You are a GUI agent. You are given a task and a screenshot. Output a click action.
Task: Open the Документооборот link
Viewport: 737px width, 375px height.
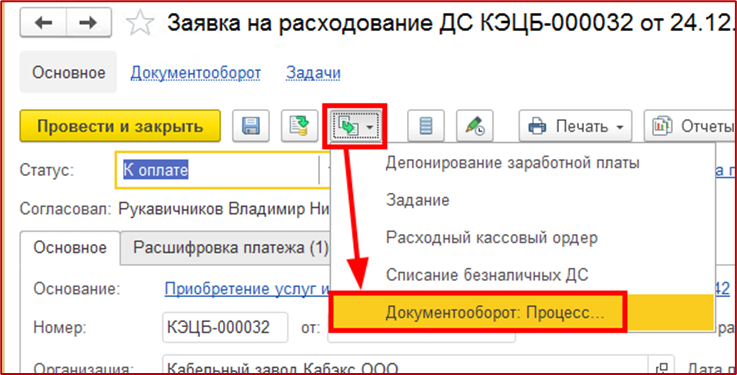(196, 72)
